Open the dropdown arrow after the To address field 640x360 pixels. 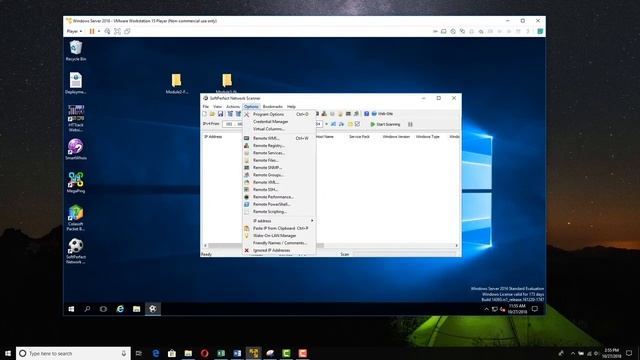327,124
